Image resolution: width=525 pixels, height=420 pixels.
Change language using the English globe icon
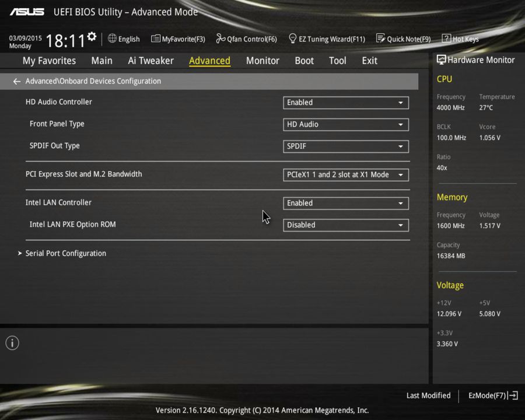124,38
